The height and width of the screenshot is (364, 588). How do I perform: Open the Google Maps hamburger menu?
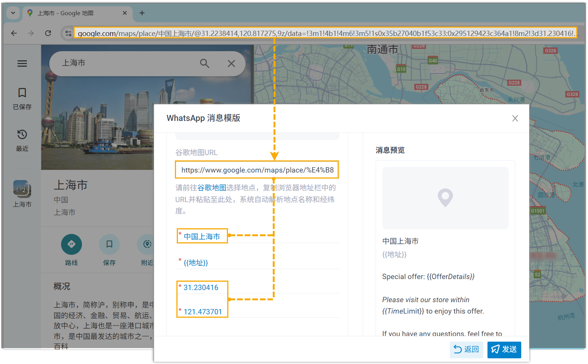click(22, 64)
